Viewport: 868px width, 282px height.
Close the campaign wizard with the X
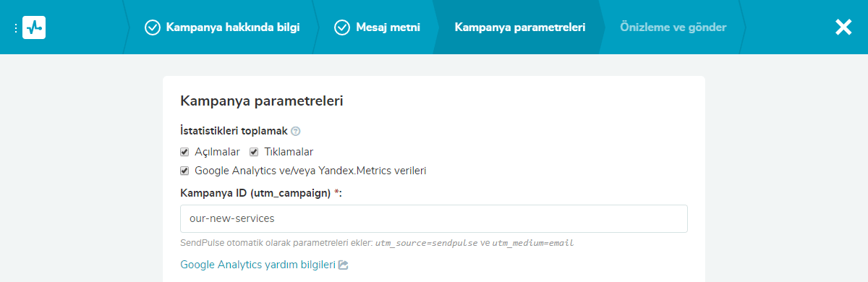click(843, 27)
